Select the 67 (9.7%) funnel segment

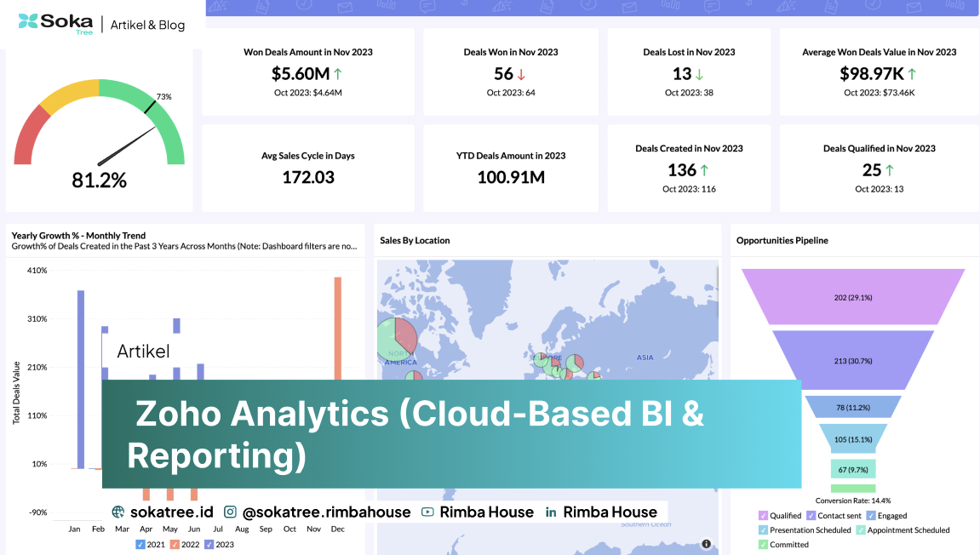pyautogui.click(x=853, y=469)
